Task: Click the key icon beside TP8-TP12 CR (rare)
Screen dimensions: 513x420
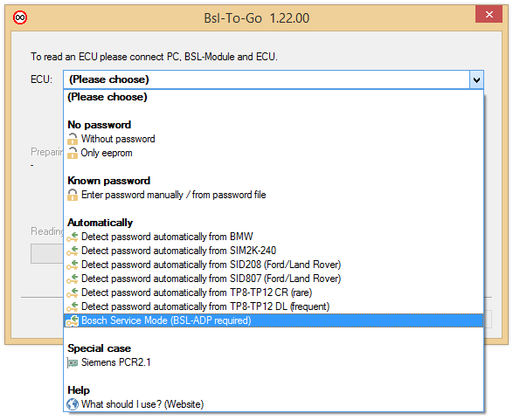Action: click(x=73, y=293)
